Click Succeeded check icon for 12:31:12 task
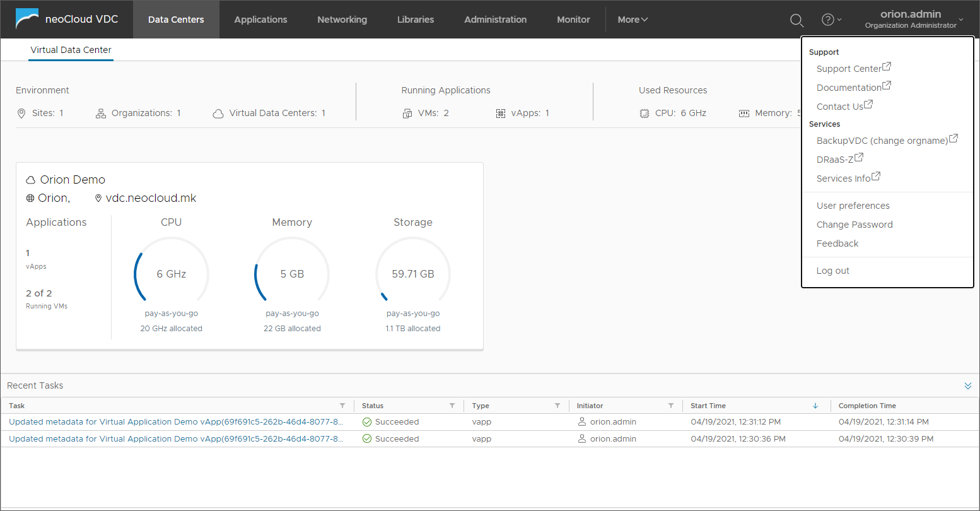 367,422
